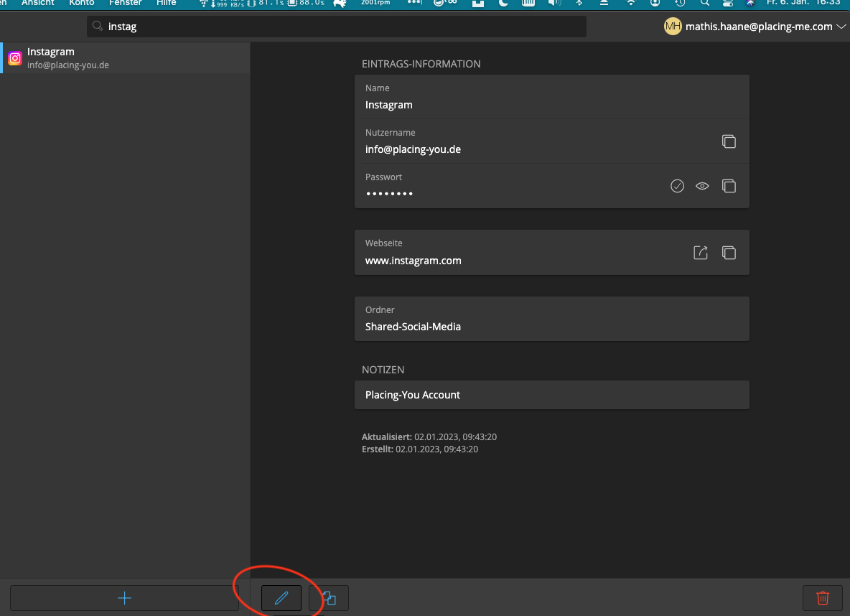Add a new entry with the plus button
850x616 pixels.
[x=124, y=598]
